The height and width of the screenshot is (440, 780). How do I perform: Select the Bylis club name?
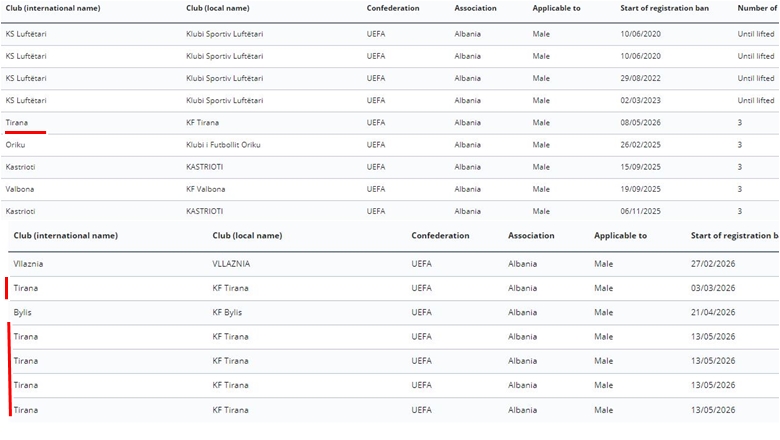click(x=22, y=312)
